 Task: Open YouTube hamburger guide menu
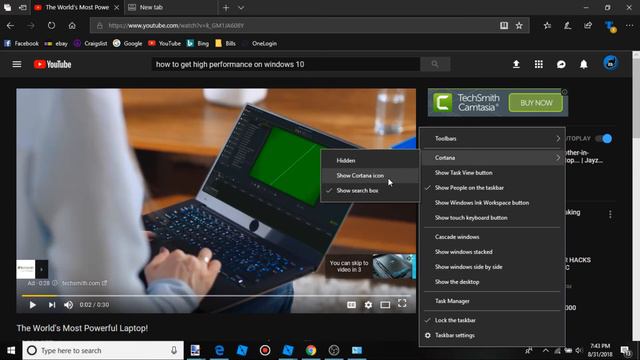coord(17,64)
